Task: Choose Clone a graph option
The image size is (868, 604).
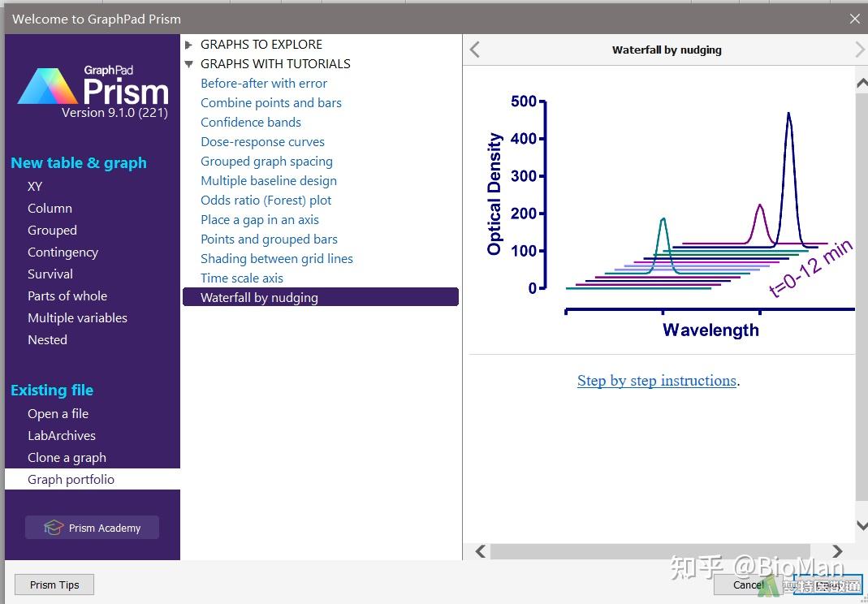Action: click(67, 458)
